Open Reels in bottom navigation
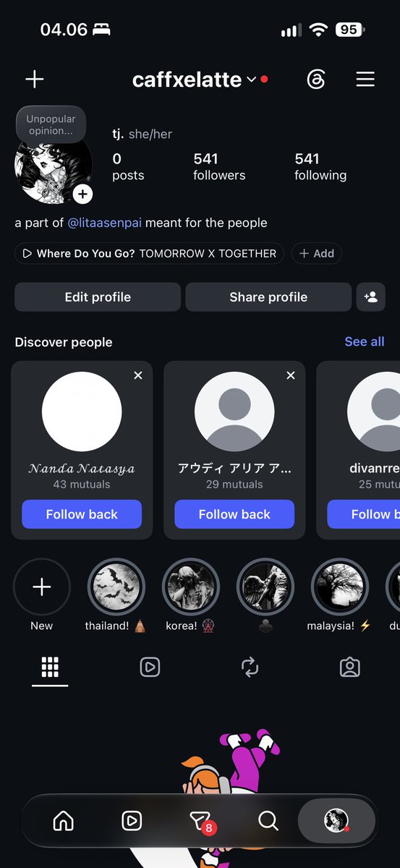The height and width of the screenshot is (868, 400). point(132,820)
